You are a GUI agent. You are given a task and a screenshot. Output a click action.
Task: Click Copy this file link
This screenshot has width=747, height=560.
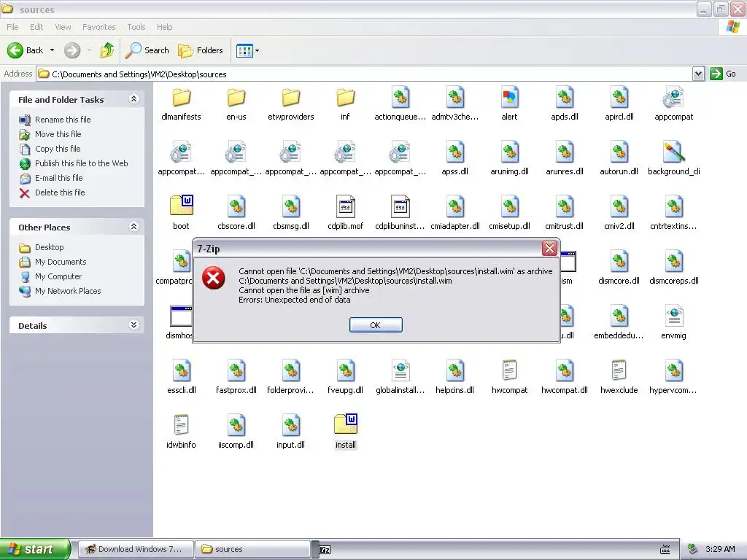point(58,149)
